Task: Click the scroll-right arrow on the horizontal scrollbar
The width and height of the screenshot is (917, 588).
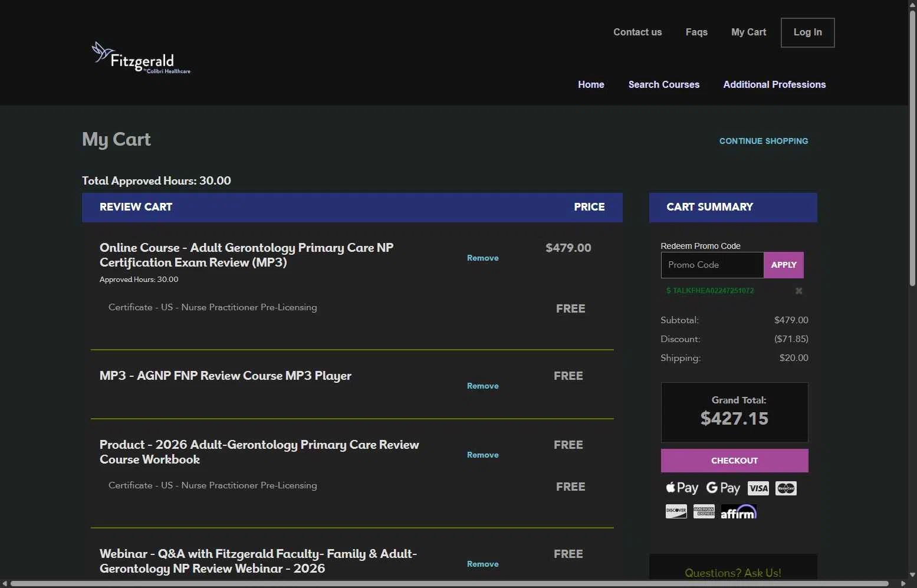Action: [903, 583]
